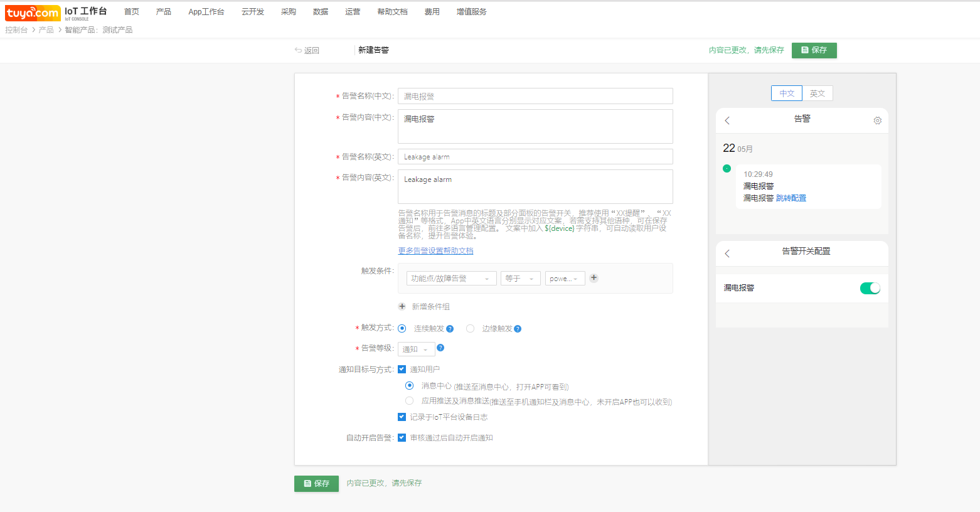Viewport: 980px width, 512px height.
Task: Open the 首页 menu item
Action: click(132, 12)
